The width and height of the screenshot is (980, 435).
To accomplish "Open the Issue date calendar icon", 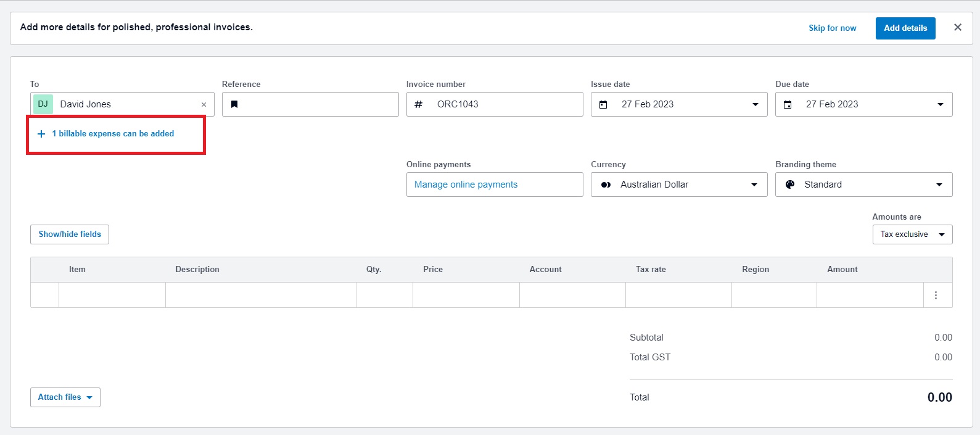I will point(603,104).
